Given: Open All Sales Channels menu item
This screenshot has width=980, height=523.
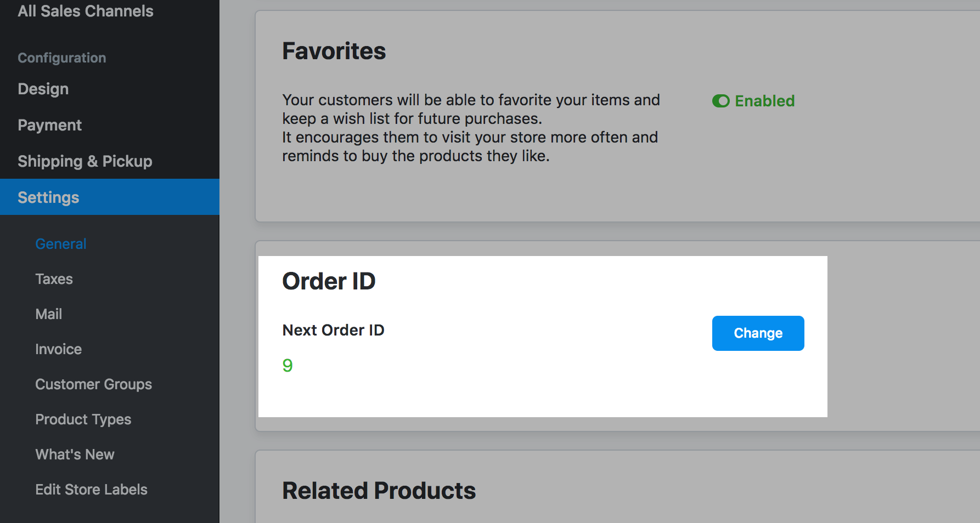Looking at the screenshot, I should (86, 11).
